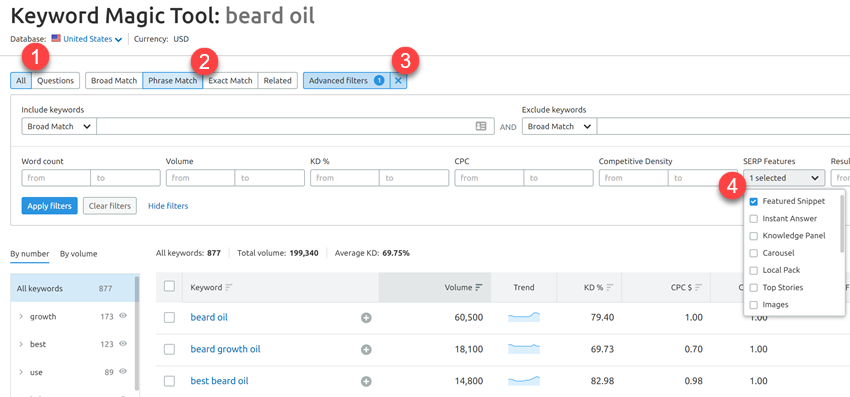Select the All keywords tab
Viewport: 850px width, 397px height.
pos(21,81)
